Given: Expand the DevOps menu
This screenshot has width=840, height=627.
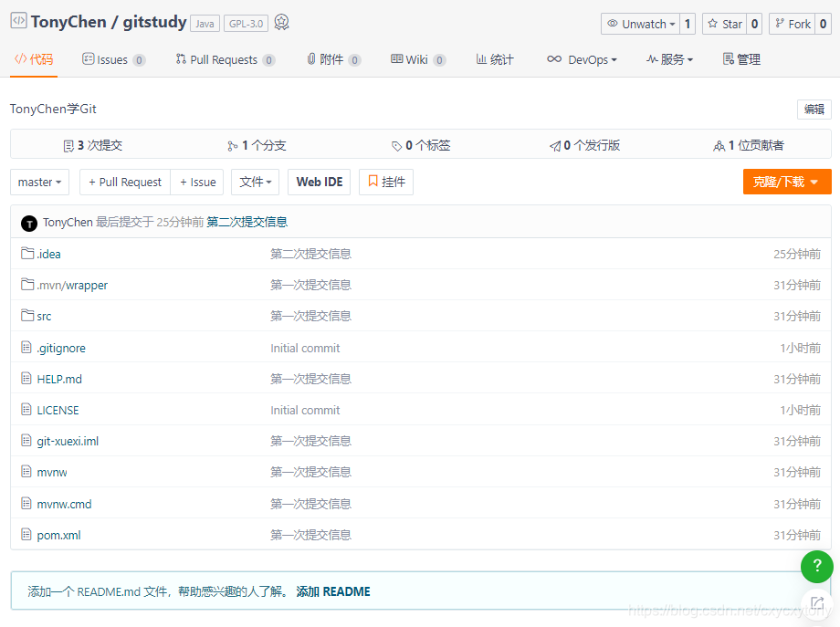Looking at the screenshot, I should click(582, 59).
